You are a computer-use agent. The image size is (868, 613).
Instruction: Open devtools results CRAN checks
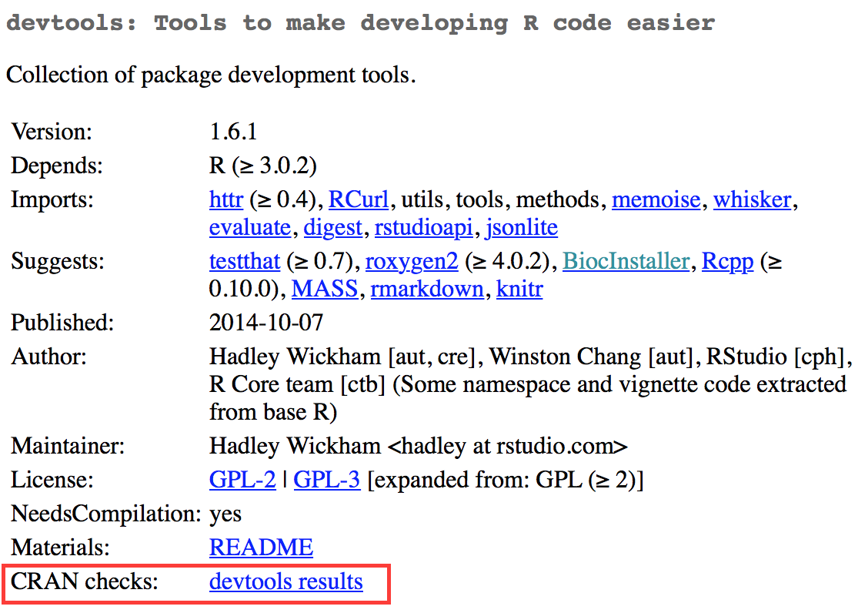click(286, 581)
